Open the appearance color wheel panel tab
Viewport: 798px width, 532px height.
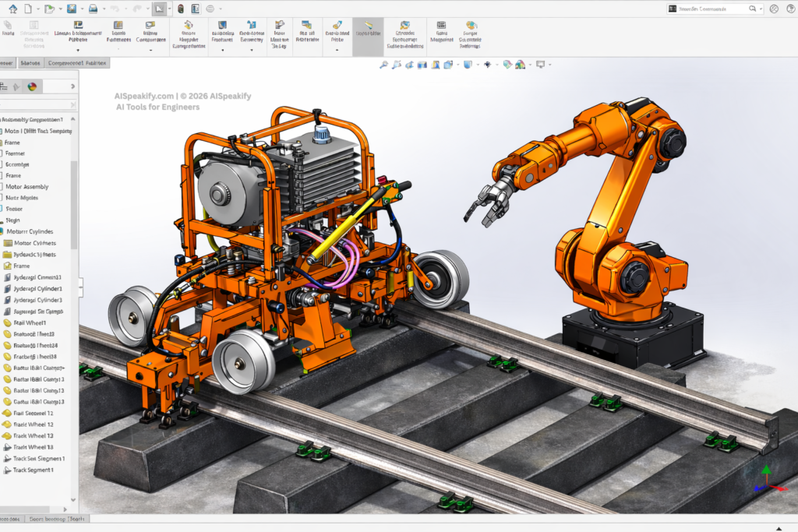[x=31, y=87]
